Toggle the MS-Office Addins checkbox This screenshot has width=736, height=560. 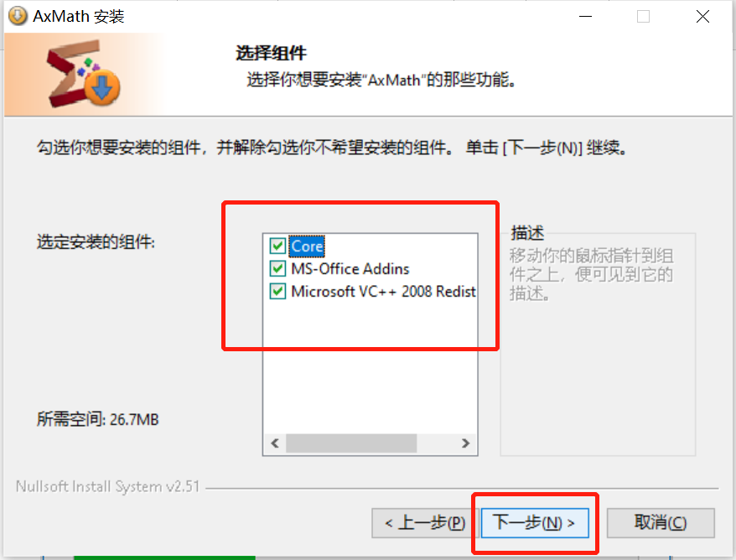tap(277, 268)
